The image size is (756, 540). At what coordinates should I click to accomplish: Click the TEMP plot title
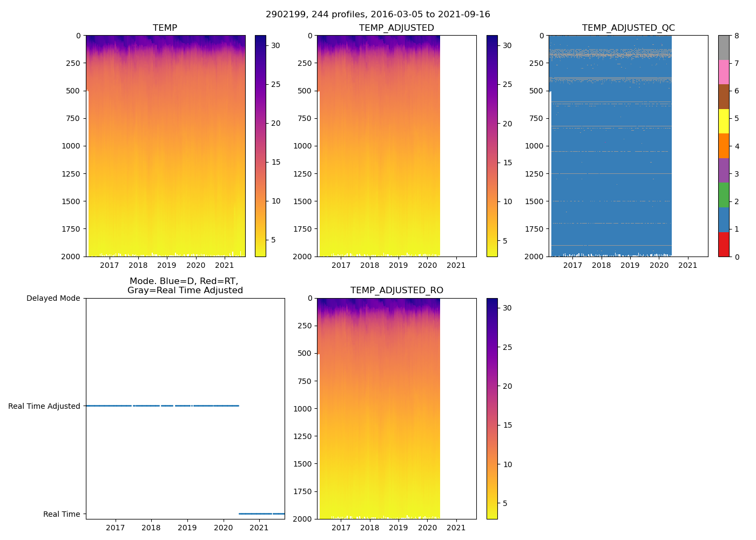[165, 28]
